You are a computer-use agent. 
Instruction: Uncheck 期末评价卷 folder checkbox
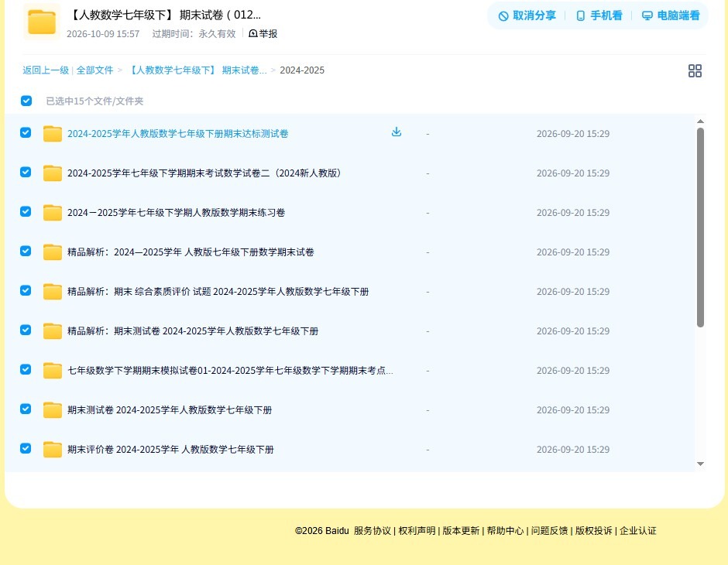coord(26,448)
